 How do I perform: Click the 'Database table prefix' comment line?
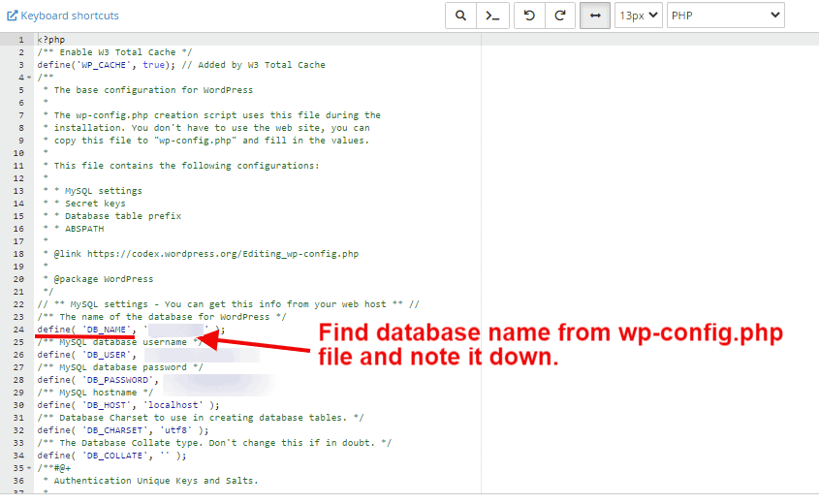click(112, 216)
